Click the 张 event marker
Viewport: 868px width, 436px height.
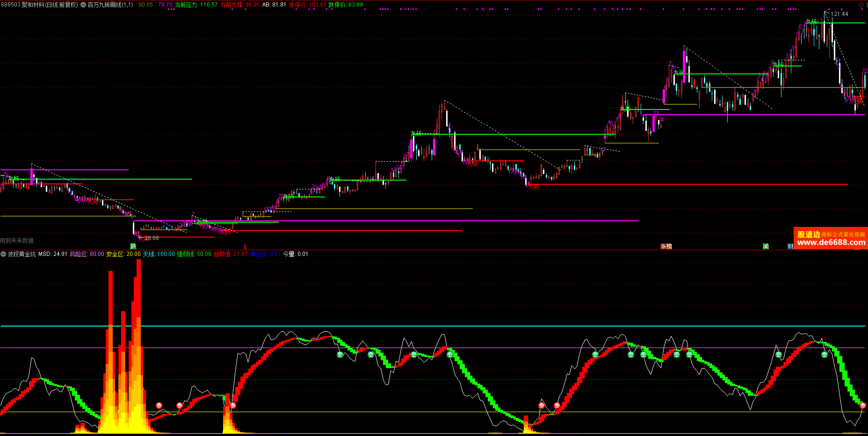tap(663, 246)
